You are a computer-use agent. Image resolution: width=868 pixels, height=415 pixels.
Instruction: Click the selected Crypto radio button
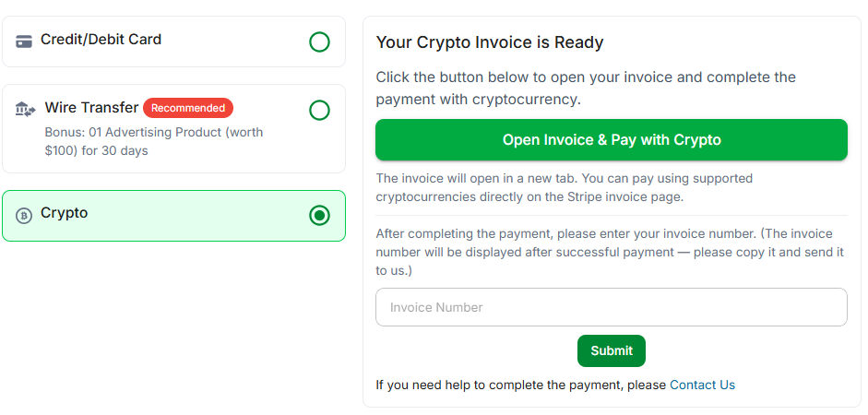tap(319, 216)
